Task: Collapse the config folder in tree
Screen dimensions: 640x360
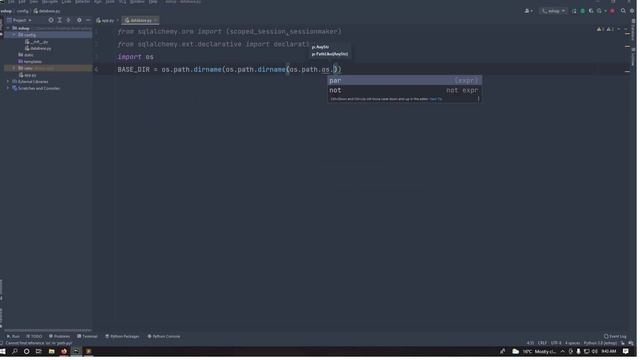Action: [14, 35]
